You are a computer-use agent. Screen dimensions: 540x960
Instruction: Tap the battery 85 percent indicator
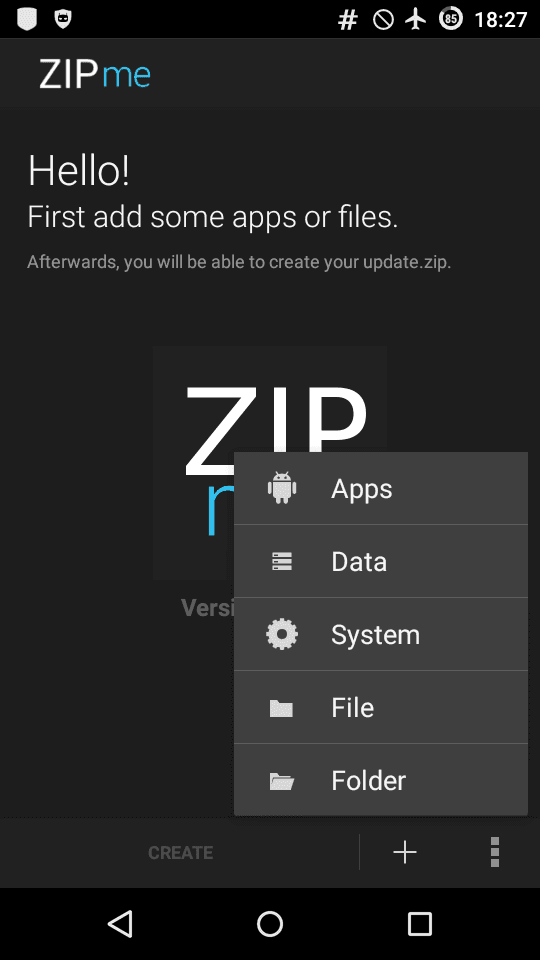pos(451,20)
